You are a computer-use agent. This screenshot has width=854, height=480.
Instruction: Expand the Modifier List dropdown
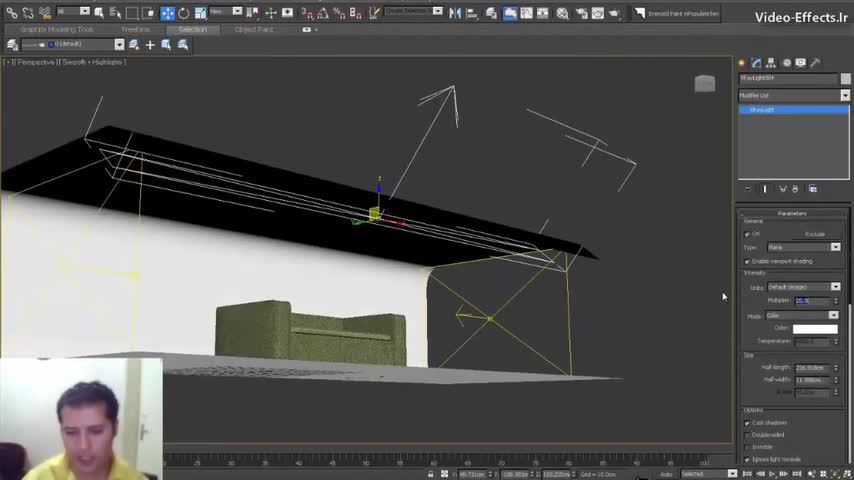pyautogui.click(x=844, y=95)
